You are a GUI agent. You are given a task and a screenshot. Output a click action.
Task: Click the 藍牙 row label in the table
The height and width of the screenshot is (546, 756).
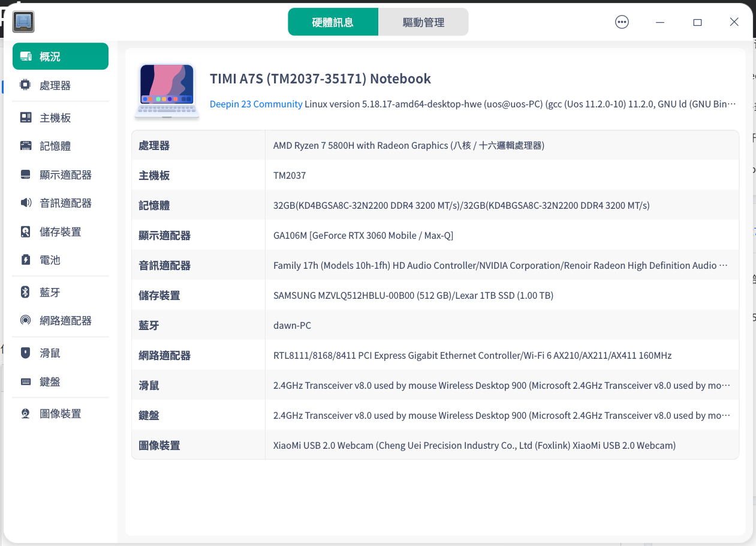click(x=149, y=325)
